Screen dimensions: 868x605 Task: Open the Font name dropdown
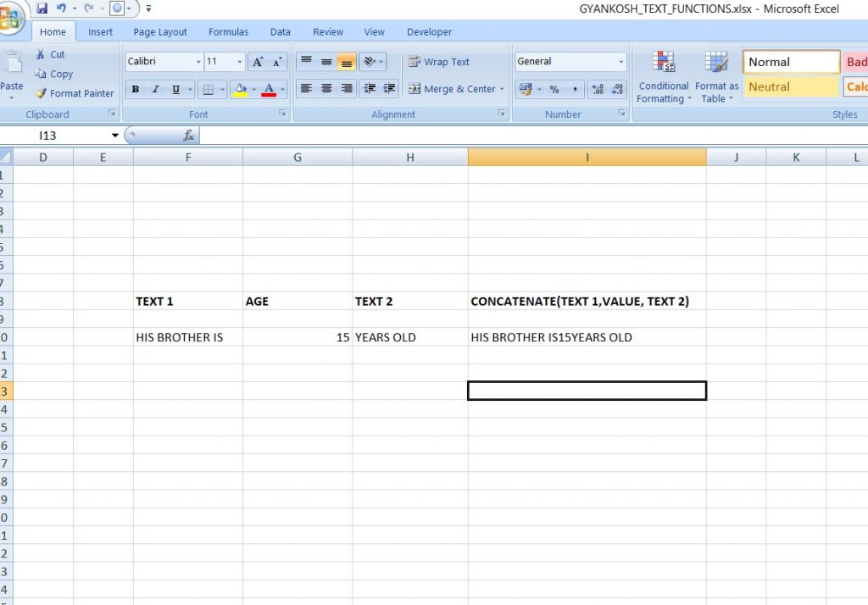(x=159, y=61)
